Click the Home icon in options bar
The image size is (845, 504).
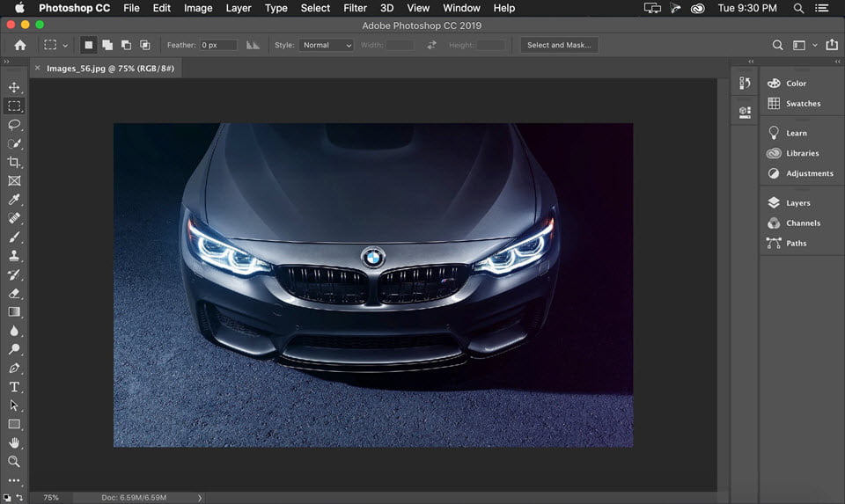tap(20, 45)
